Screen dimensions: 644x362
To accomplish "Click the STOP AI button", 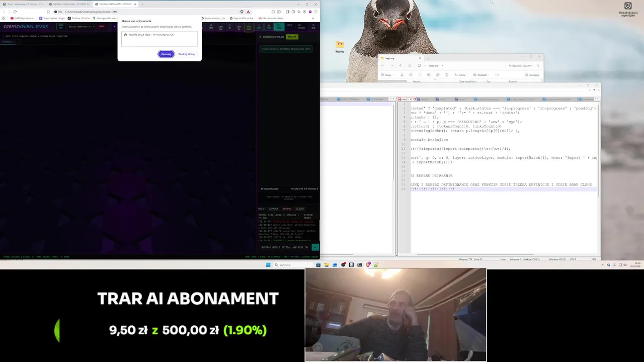I will click(x=287, y=209).
